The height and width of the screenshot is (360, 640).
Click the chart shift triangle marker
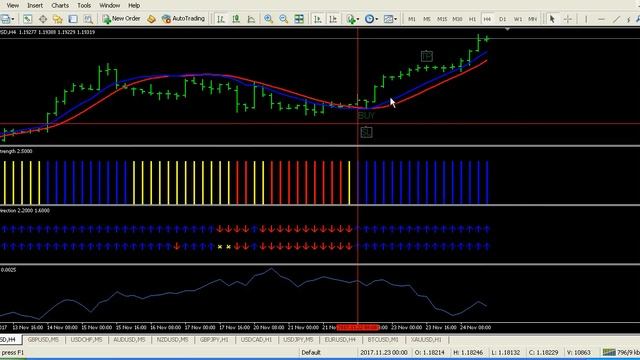point(507,29)
